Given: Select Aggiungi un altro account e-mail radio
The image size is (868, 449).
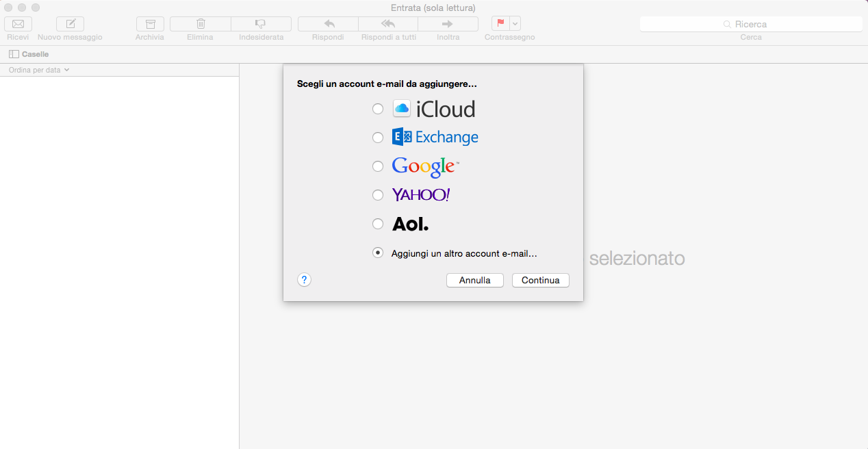Looking at the screenshot, I should pyautogui.click(x=378, y=253).
